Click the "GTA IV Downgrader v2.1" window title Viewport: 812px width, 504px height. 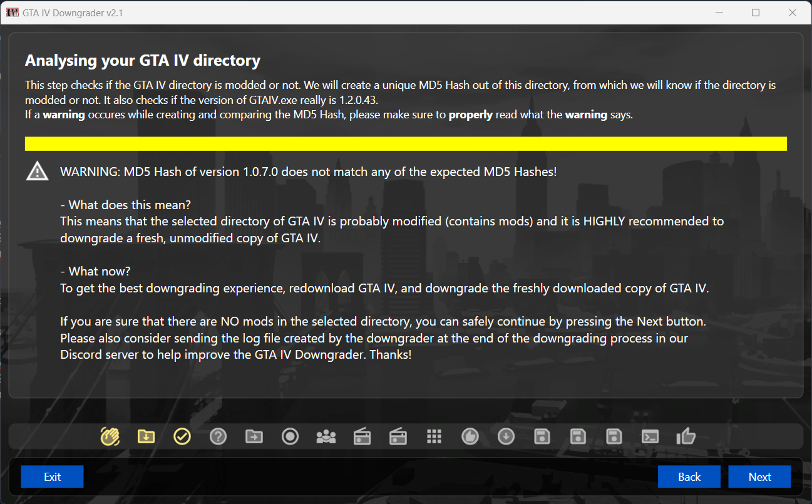click(x=73, y=13)
